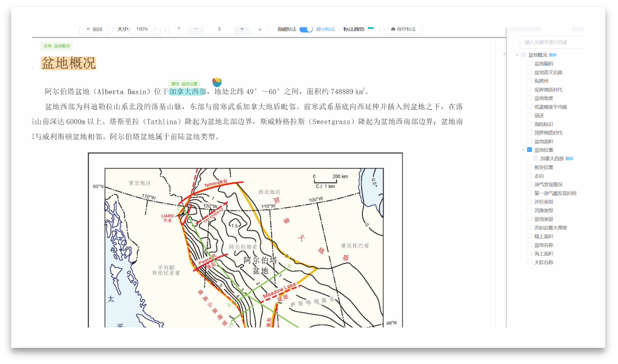Go to next page with down arrow
Image resolution: width=618 pixels, height=364 pixels.
pyautogui.click(x=260, y=29)
